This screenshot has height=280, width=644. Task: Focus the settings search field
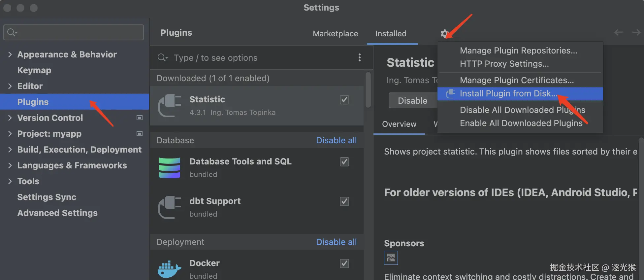[x=74, y=32]
